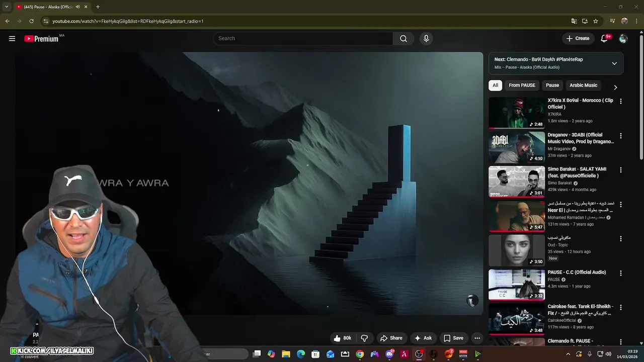Like the video with thumbs up
This screenshot has height=362, width=644.
coord(343,338)
